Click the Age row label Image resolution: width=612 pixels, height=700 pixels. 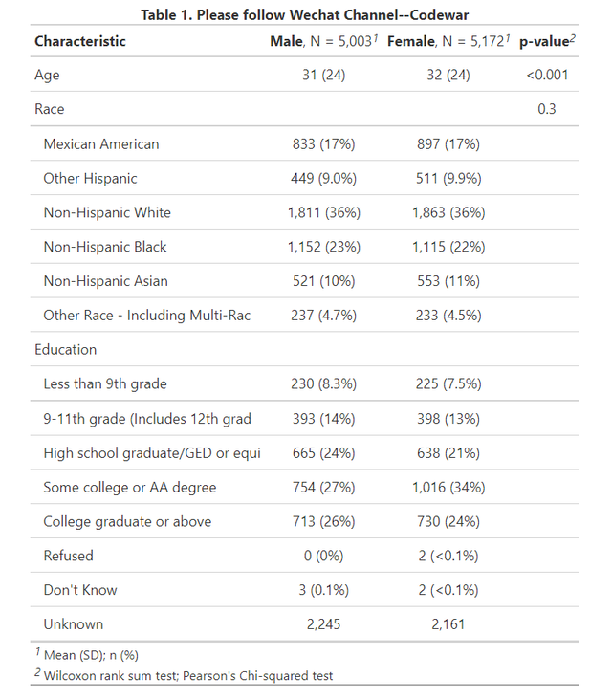[47, 75]
